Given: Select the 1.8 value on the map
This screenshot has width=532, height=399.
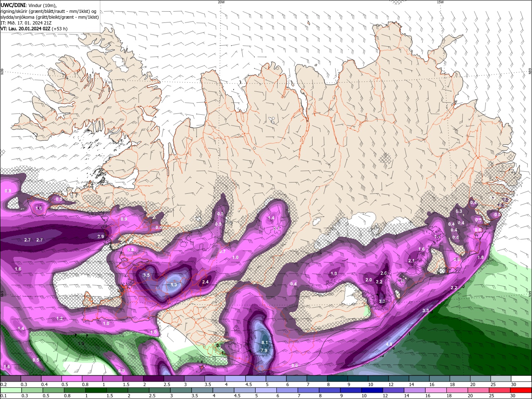Looking at the screenshot, I should 480,257.
